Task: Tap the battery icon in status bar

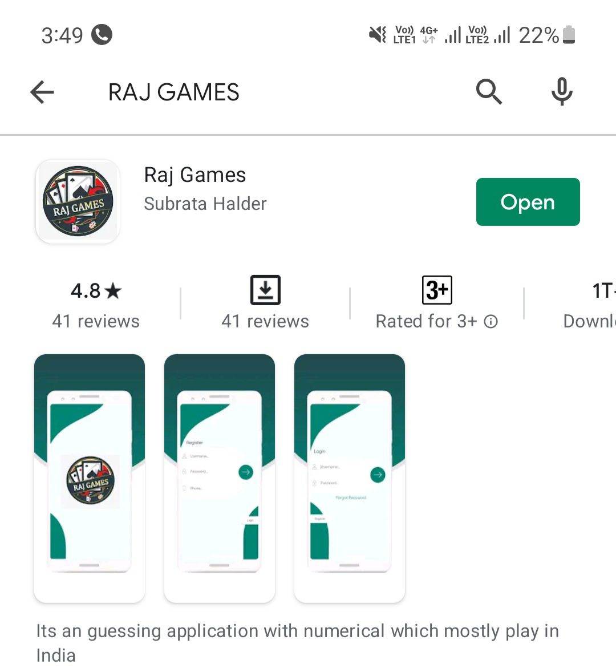Action: coord(569,35)
